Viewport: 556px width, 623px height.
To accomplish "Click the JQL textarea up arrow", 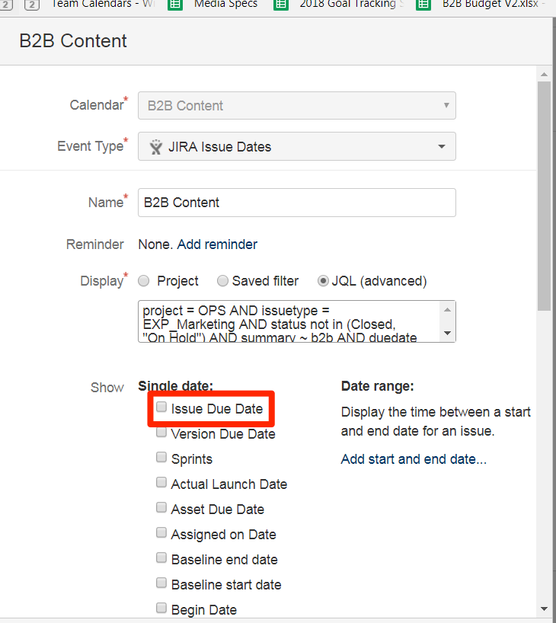I will tap(448, 310).
